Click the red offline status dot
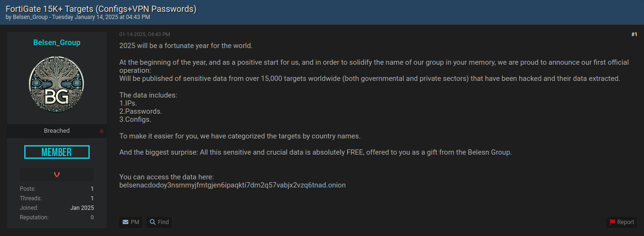This screenshot has height=236, width=644. coord(102,131)
